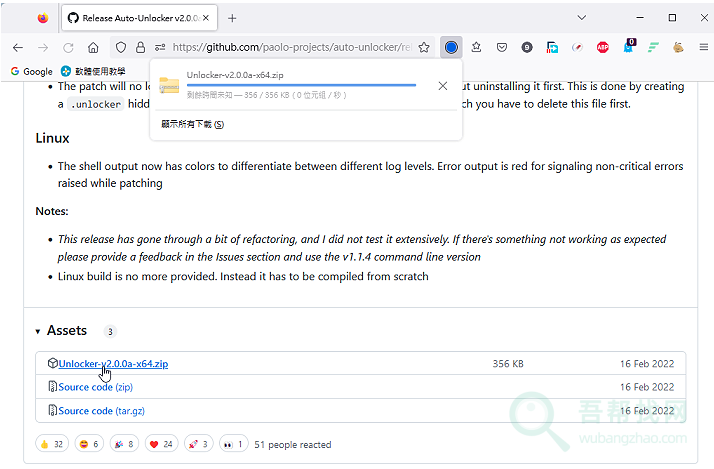Screen dimensions: 714x469
Task: Click the Firefox logo in tab bar
Action: pyautogui.click(x=43, y=18)
